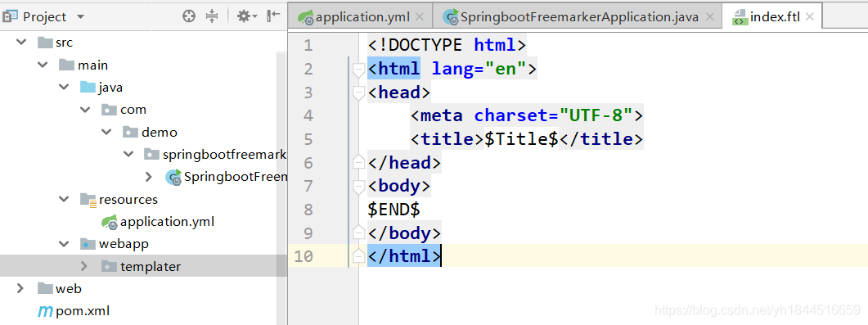Click the web folder icon
Viewport: 868px width, 325px height.
click(x=45, y=288)
